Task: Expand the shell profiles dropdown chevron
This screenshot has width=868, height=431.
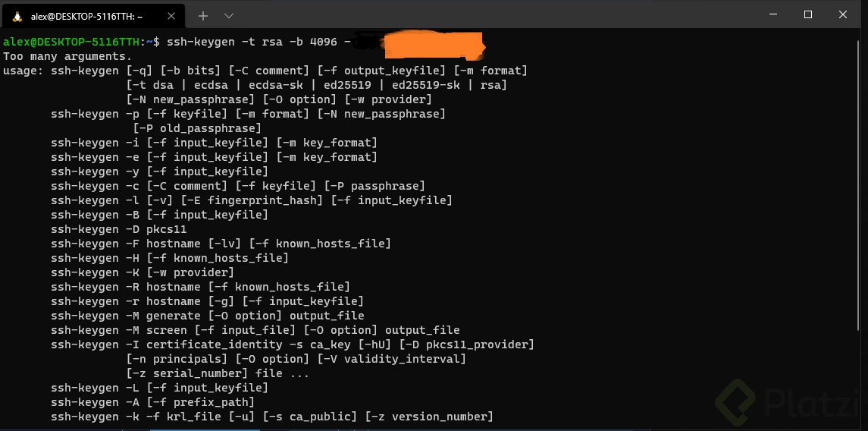Action: [229, 16]
